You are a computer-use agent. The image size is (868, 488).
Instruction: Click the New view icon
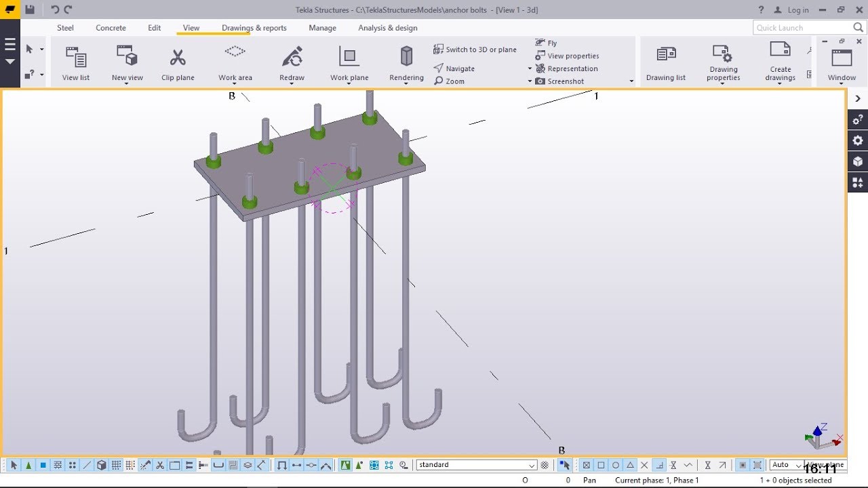pyautogui.click(x=127, y=56)
